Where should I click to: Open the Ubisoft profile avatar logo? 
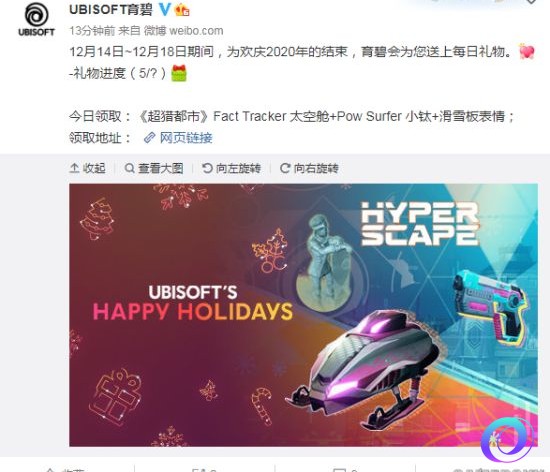[36, 19]
